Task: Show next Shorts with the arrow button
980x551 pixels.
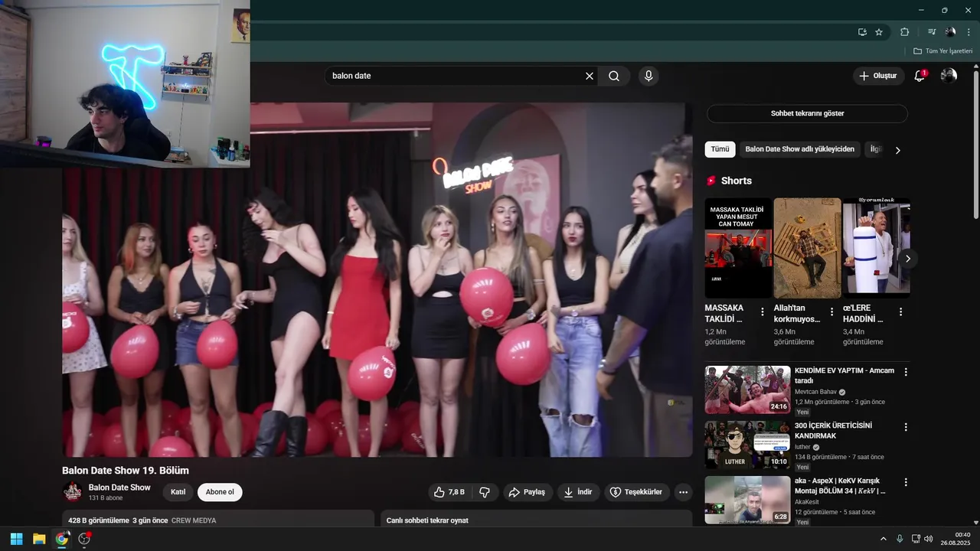Action: (907, 259)
